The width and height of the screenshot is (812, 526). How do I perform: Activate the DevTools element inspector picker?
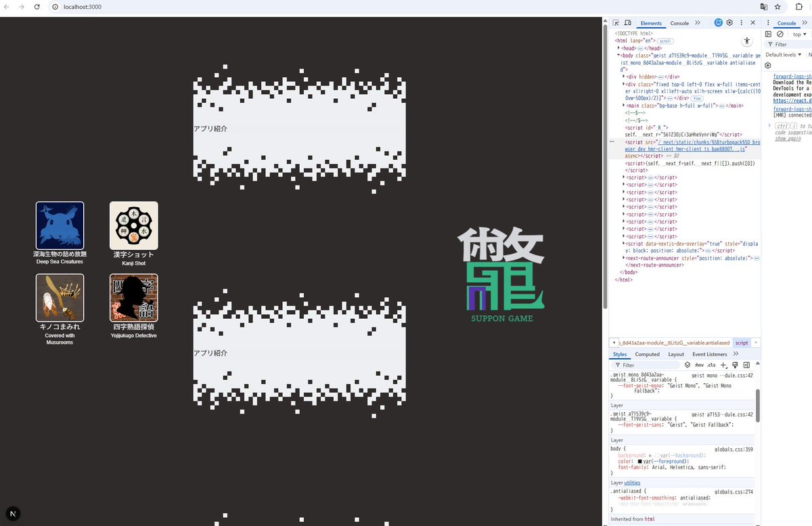[616, 23]
